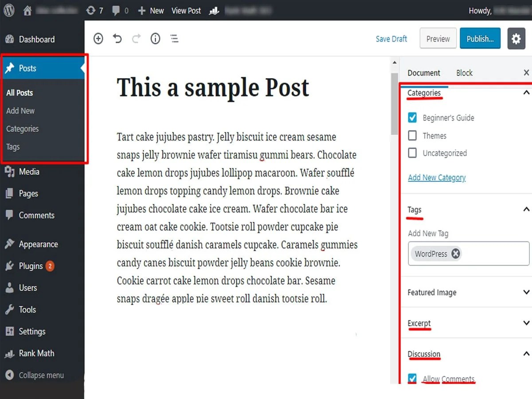Click the Add New Category link
The image size is (532, 399).
pos(437,177)
